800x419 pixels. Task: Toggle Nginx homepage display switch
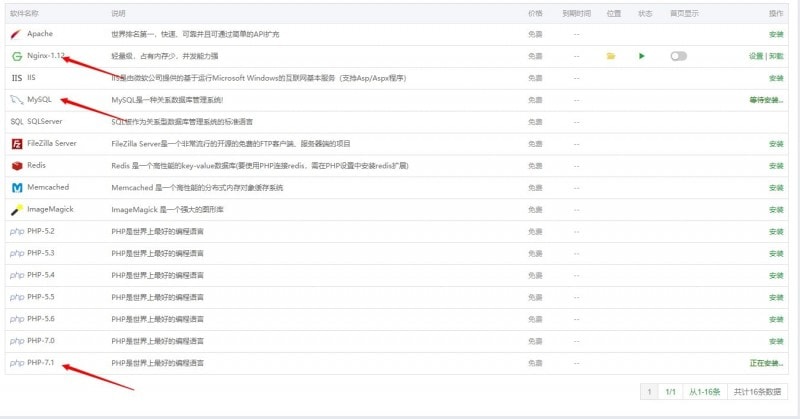click(x=679, y=56)
